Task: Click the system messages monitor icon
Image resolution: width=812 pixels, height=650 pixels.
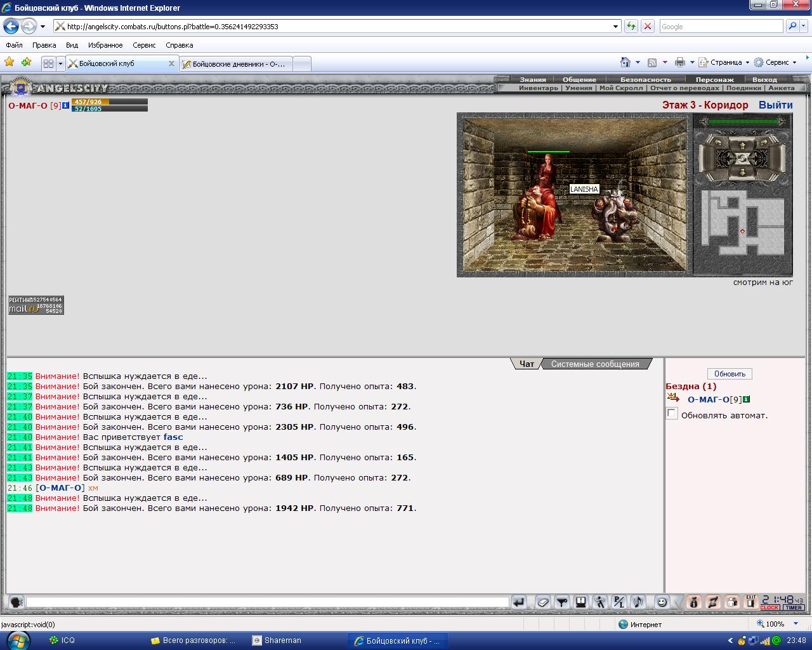Action: 580,602
